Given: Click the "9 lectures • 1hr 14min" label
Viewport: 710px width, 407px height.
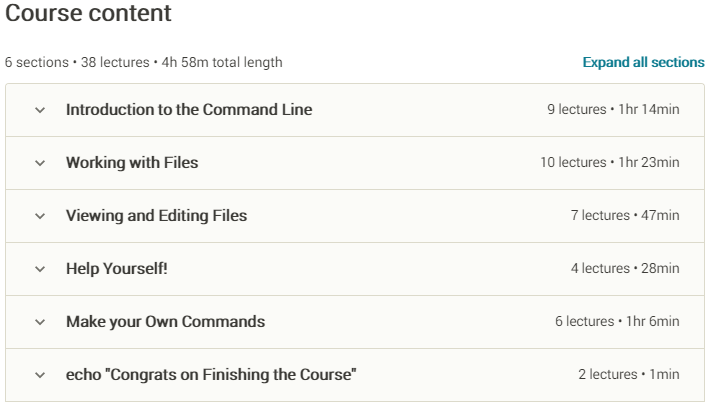Looking at the screenshot, I should click(613, 110).
